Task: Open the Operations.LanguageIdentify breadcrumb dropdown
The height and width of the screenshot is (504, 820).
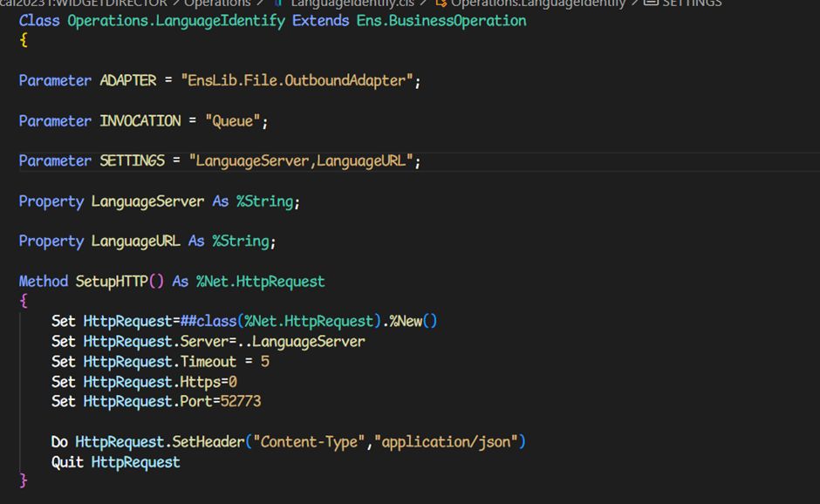Action: (537, 3)
